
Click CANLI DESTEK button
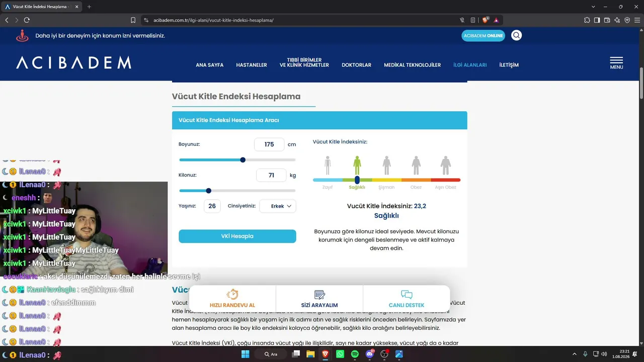click(407, 299)
